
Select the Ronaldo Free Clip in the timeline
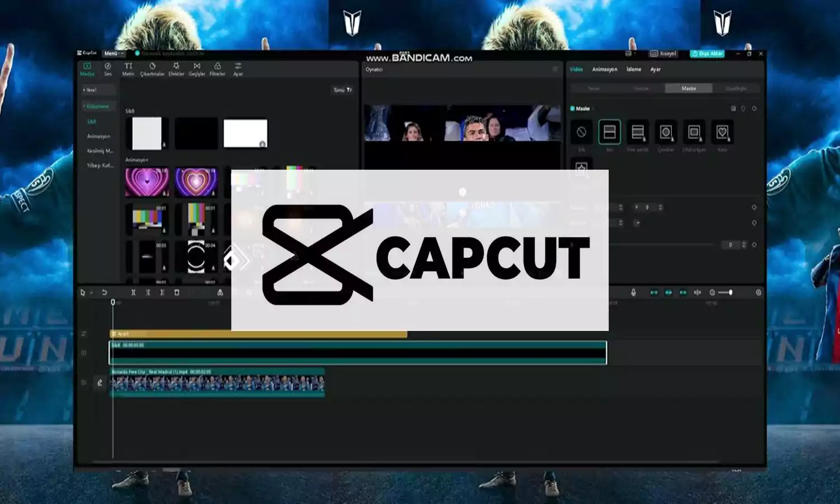(218, 384)
